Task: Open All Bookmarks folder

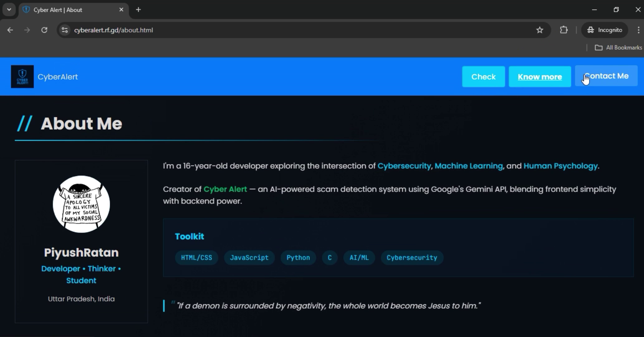Action: coord(618,47)
